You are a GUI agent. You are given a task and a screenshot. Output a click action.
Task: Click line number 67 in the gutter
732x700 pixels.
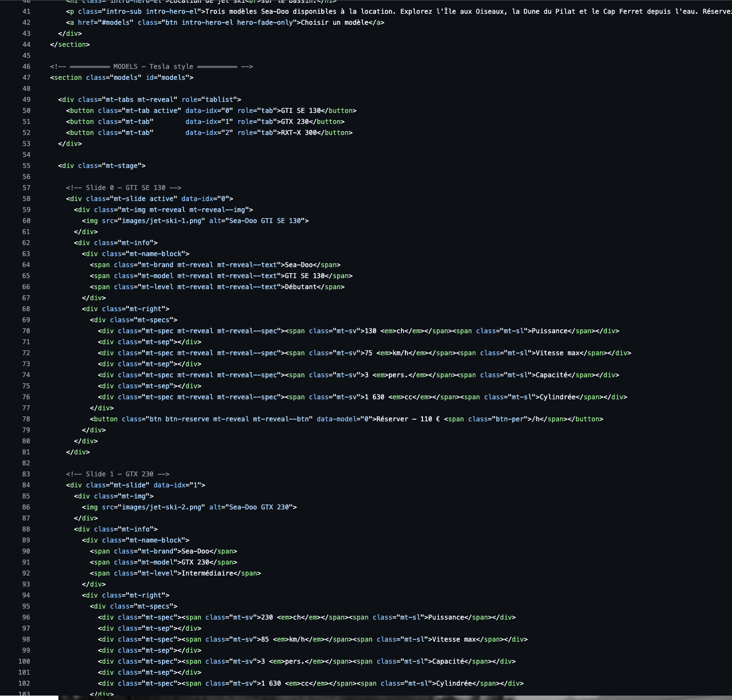point(26,298)
